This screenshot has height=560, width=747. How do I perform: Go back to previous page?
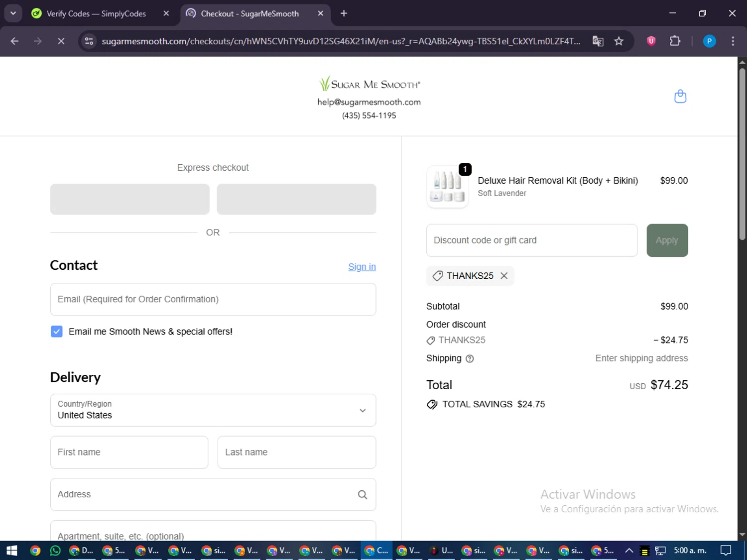[14, 41]
